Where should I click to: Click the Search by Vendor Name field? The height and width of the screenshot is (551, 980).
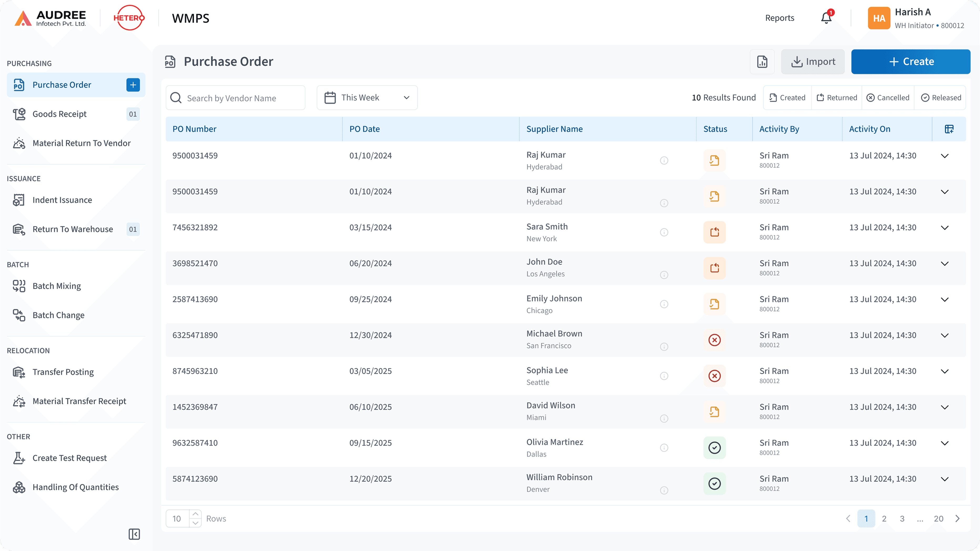point(236,98)
